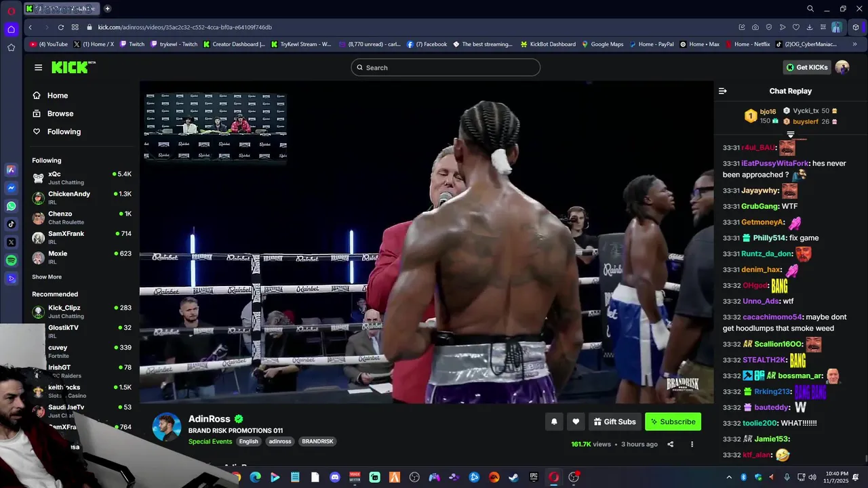The image size is (868, 488).
Task: Open the YouTube bookmark
Action: [49, 44]
